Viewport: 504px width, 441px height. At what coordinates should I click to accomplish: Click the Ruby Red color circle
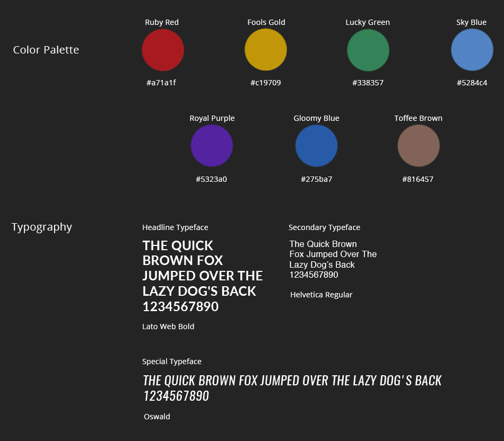[x=163, y=50]
